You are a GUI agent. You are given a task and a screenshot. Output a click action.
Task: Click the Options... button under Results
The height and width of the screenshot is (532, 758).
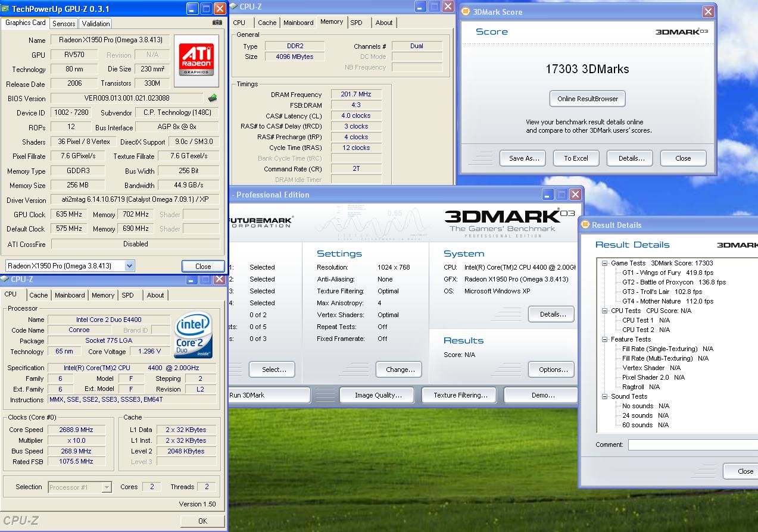pos(553,370)
